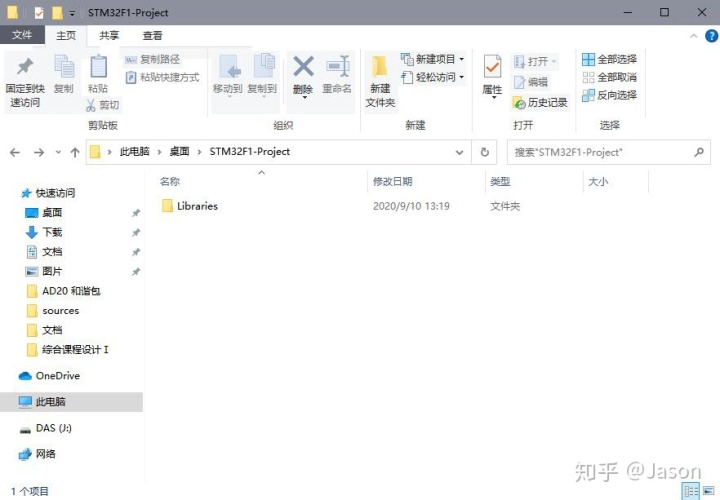Open Pictures (图片) in sidebar
720x500 pixels.
pos(44,271)
